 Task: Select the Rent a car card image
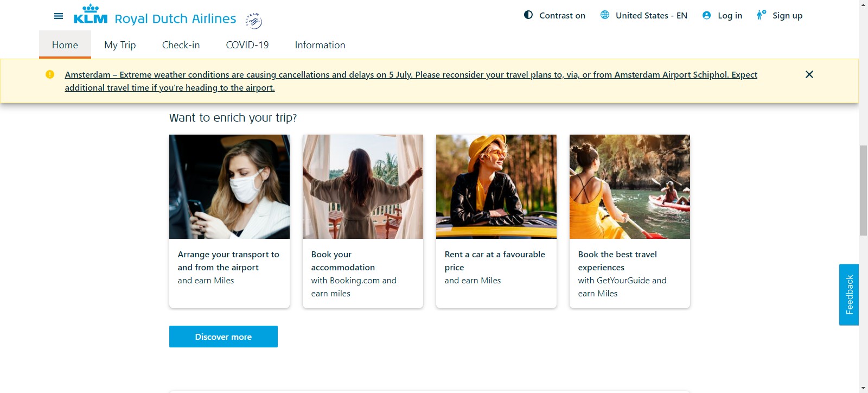(x=496, y=187)
